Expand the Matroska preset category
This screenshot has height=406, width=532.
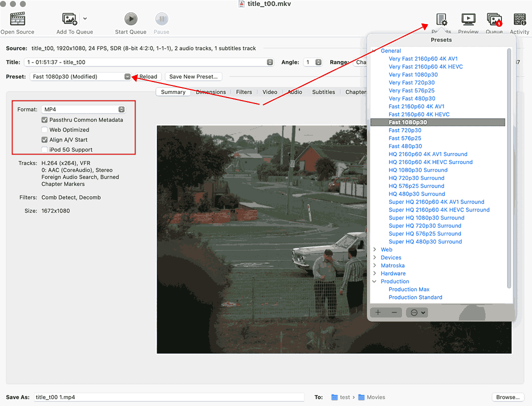tap(375, 265)
